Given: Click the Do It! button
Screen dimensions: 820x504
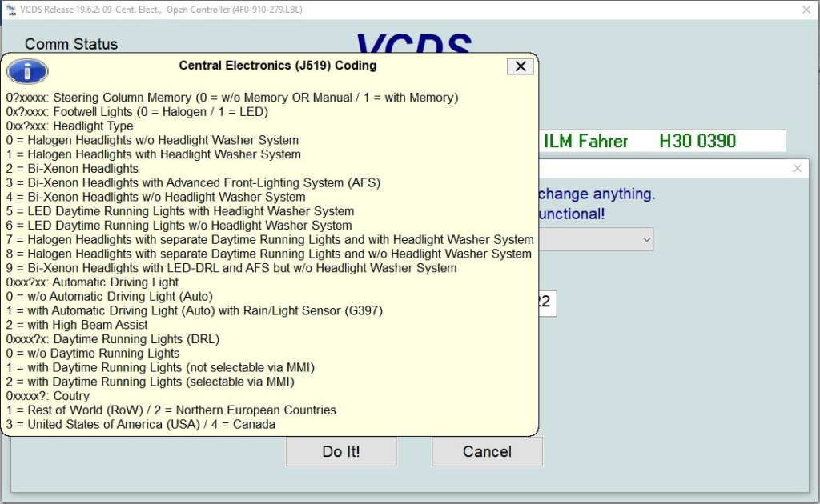Looking at the screenshot, I should (x=341, y=451).
